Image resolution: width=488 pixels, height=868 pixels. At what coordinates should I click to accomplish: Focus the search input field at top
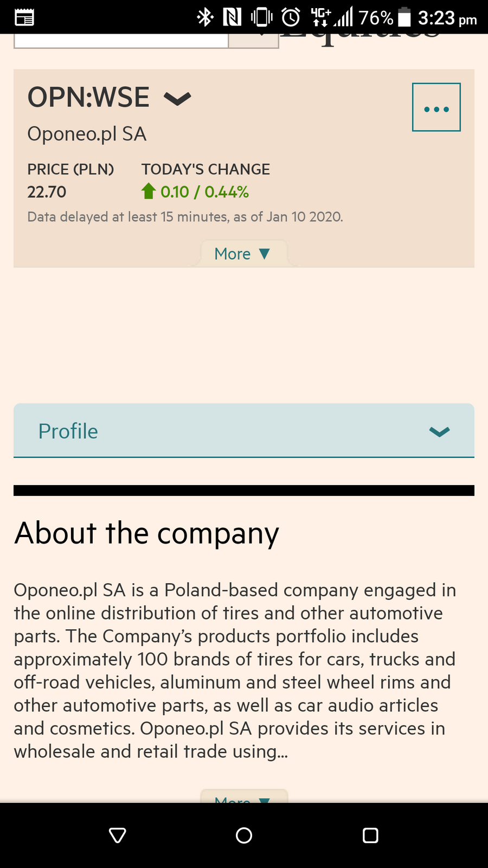[x=120, y=40]
